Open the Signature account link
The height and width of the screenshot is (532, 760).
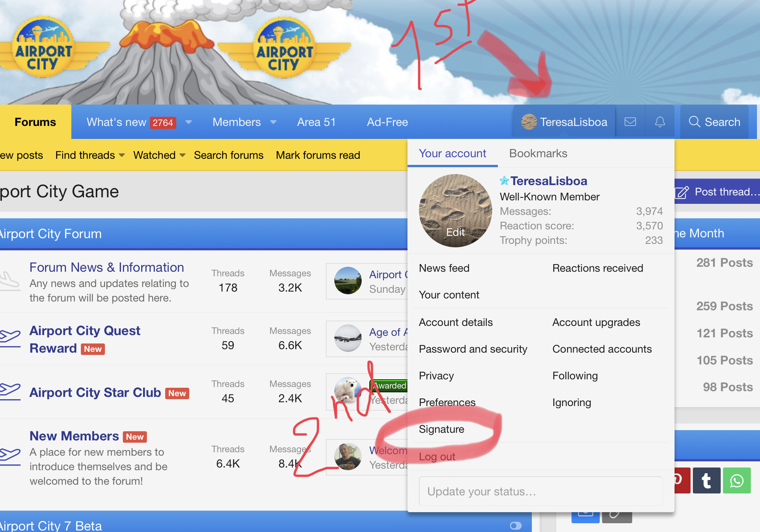click(x=441, y=429)
